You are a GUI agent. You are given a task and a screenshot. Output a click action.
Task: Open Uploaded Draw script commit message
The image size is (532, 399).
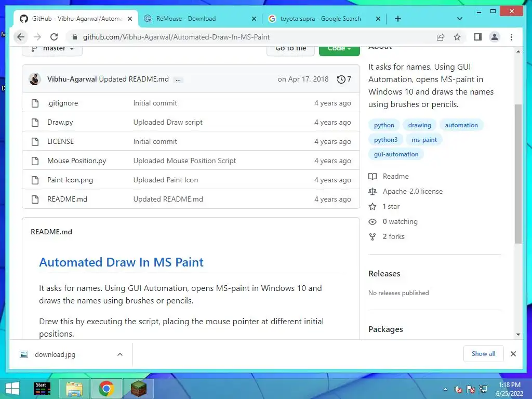pos(168,123)
